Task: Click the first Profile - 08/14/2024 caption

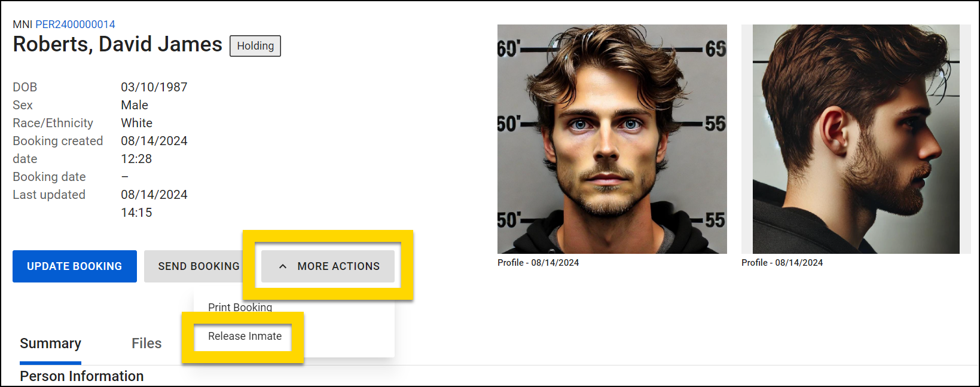Action: pos(538,263)
